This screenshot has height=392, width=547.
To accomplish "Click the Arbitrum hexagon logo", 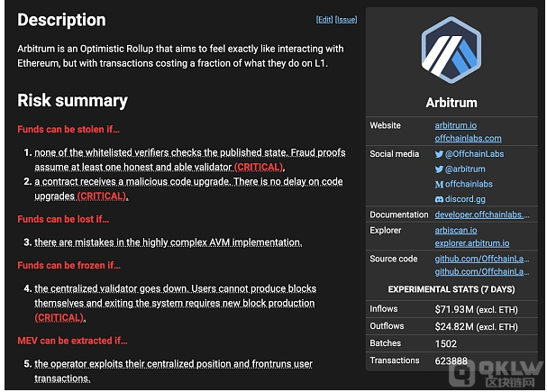I will tap(451, 50).
